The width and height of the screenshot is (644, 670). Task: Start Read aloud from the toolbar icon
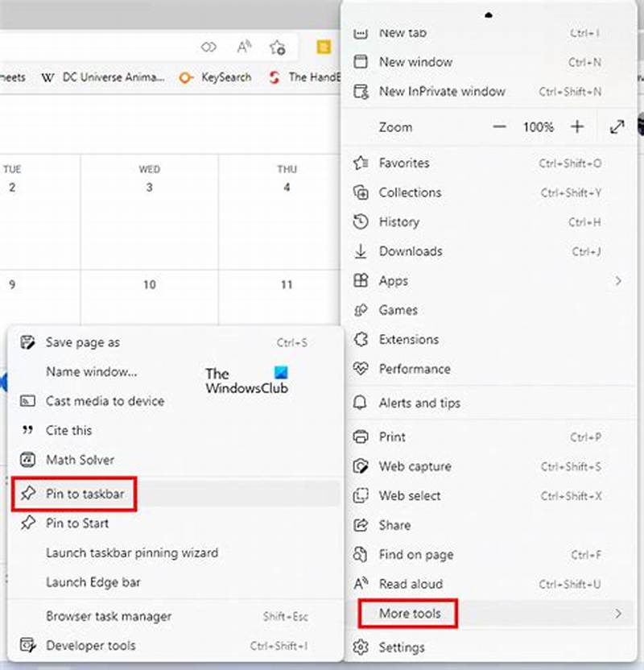(244, 47)
